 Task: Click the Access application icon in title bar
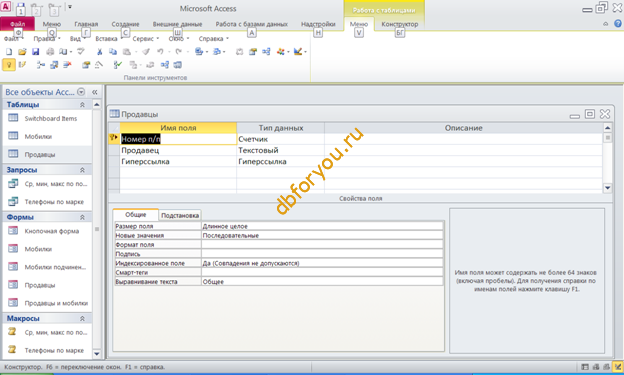click(x=6, y=6)
